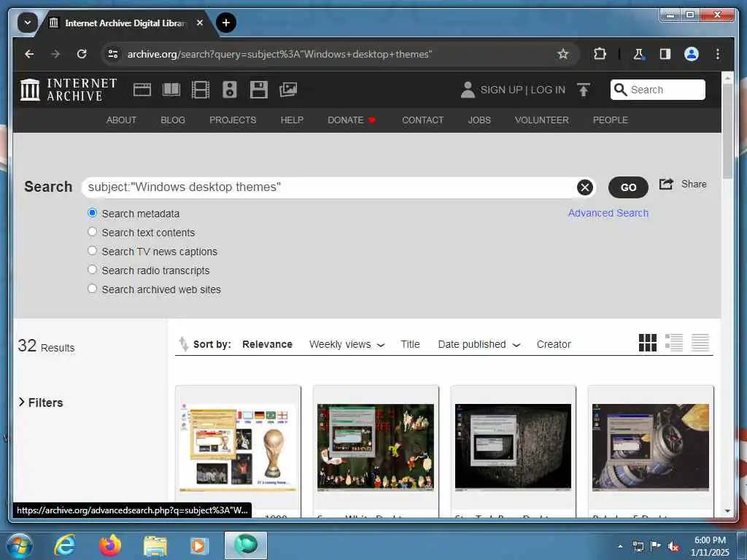Select Search radio transcripts option
The image size is (747, 560).
93,270
